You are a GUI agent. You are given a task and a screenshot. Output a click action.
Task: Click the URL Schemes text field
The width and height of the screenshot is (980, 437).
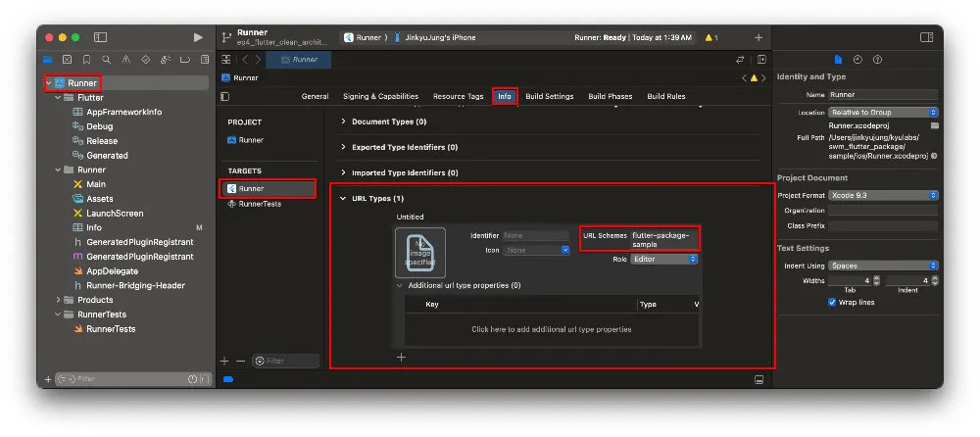pyautogui.click(x=663, y=239)
